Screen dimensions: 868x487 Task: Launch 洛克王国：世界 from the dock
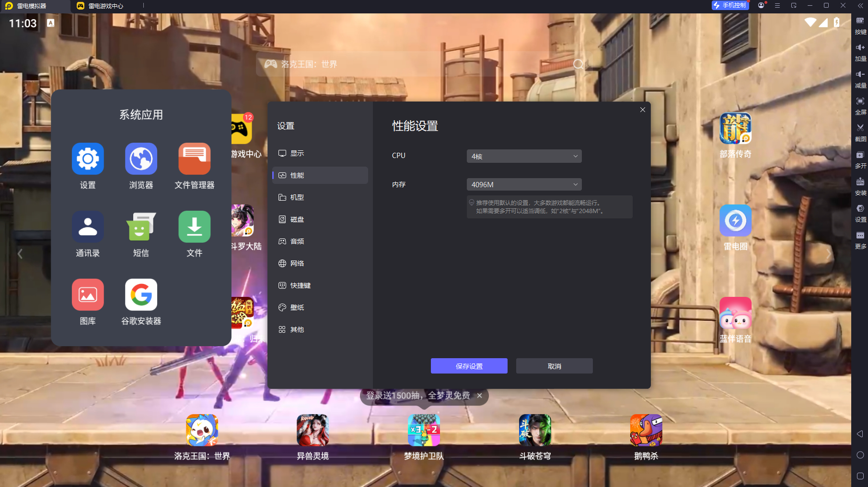tap(202, 430)
